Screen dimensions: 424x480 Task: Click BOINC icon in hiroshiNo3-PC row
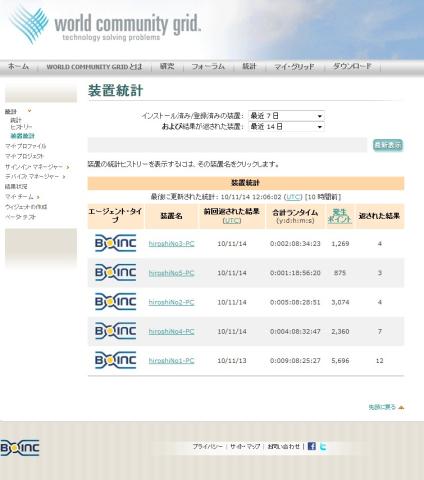pos(116,243)
